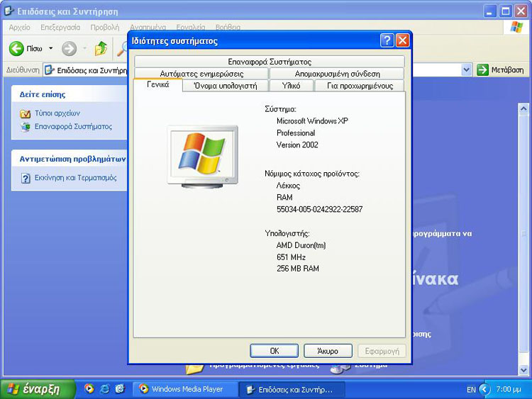
Task: Click the Windows XP logo monitor image
Action: (x=203, y=157)
